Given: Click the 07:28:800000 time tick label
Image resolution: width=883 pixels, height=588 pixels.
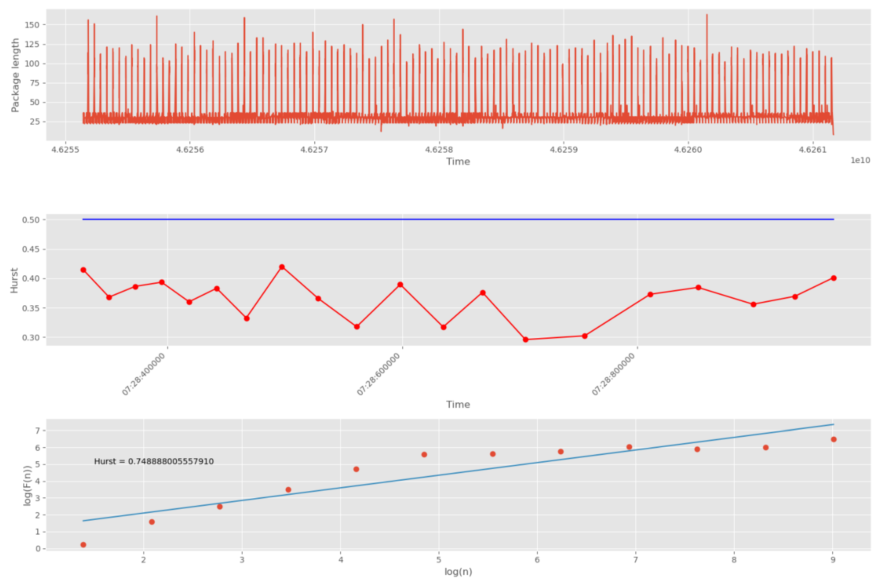Looking at the screenshot, I should 613,374.
